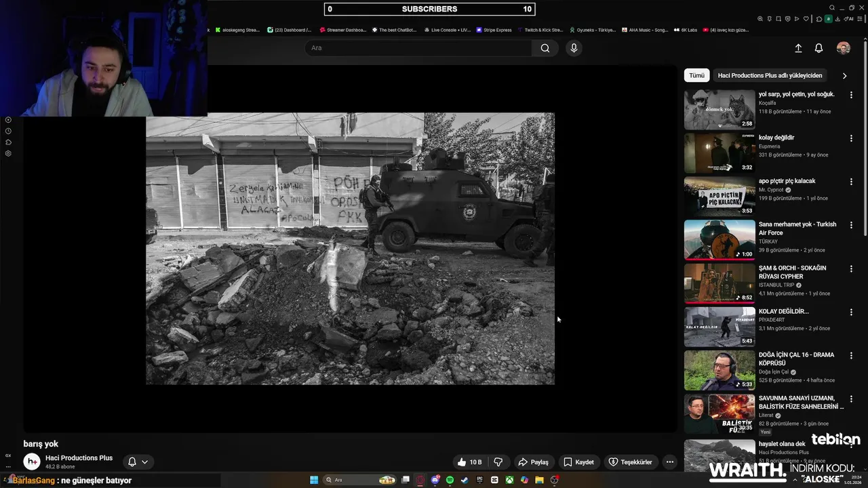The width and height of the screenshot is (868, 488).
Task: Open 'Twitch & Kick Stre...' bookmark
Action: tap(540, 30)
